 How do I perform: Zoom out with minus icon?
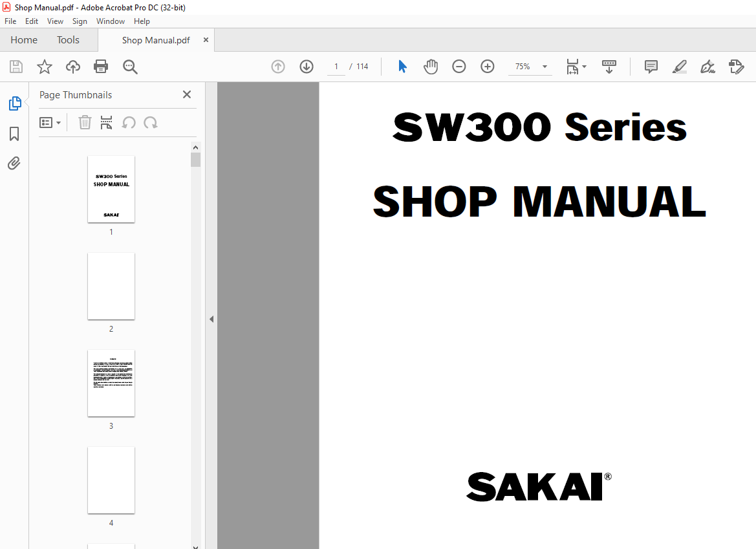[459, 67]
